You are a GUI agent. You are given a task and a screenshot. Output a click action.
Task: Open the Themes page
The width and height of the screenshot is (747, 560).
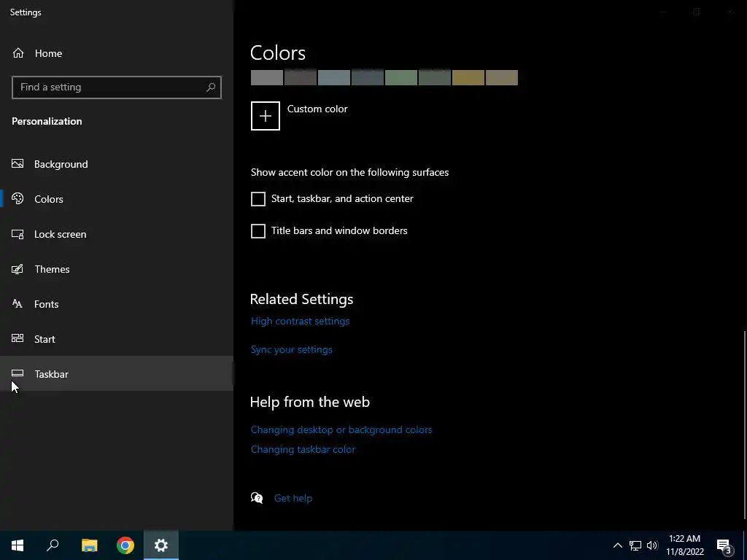click(117, 269)
